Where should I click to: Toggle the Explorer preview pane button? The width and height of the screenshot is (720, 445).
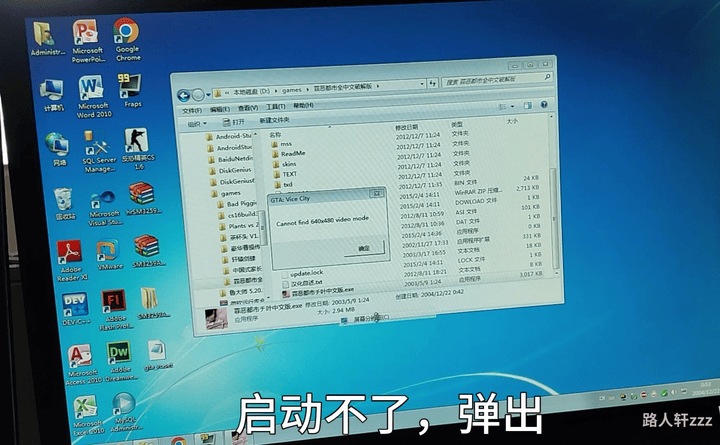tap(528, 106)
